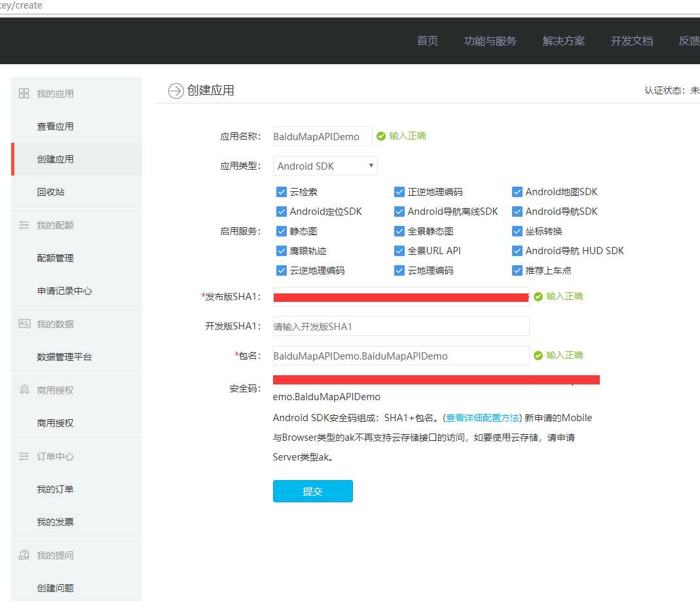This screenshot has width=700, height=613.
Task: Uncheck the 云地理编码 checkbox
Action: click(399, 270)
